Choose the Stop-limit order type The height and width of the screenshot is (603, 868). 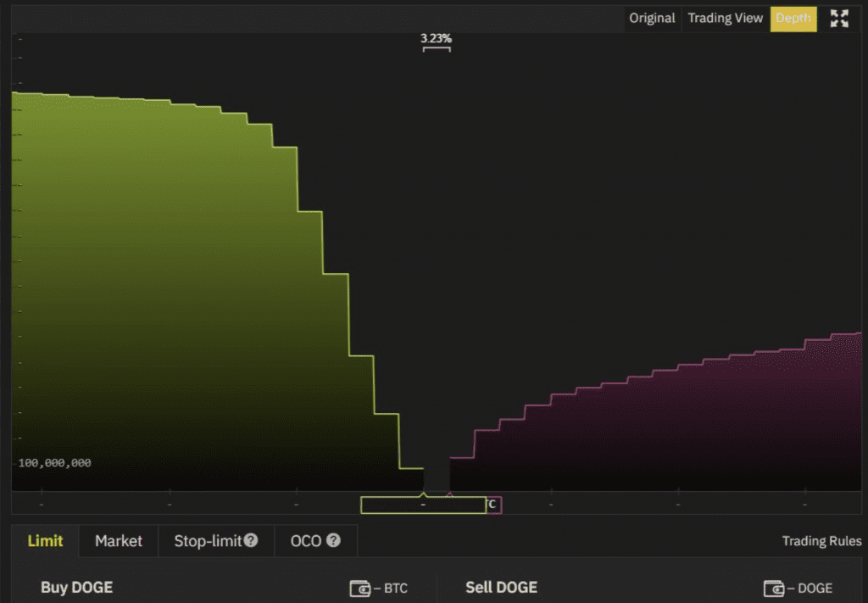[208, 541]
